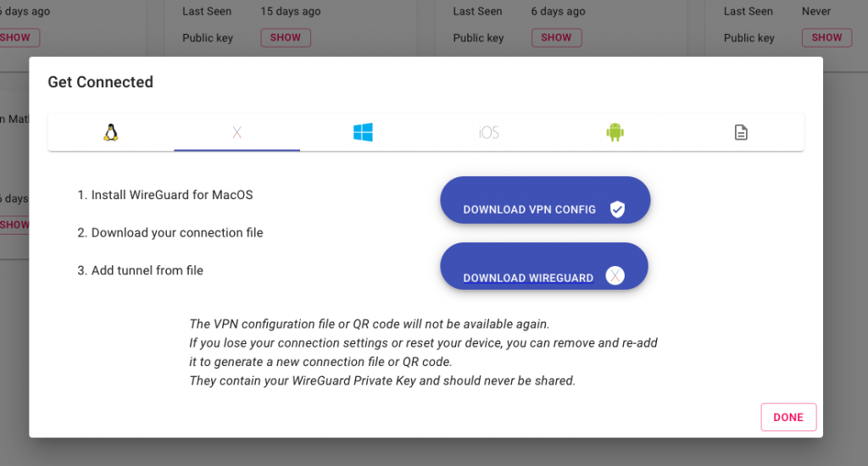This screenshot has width=868, height=466.
Task: Download the VPN config file
Action: point(545,200)
